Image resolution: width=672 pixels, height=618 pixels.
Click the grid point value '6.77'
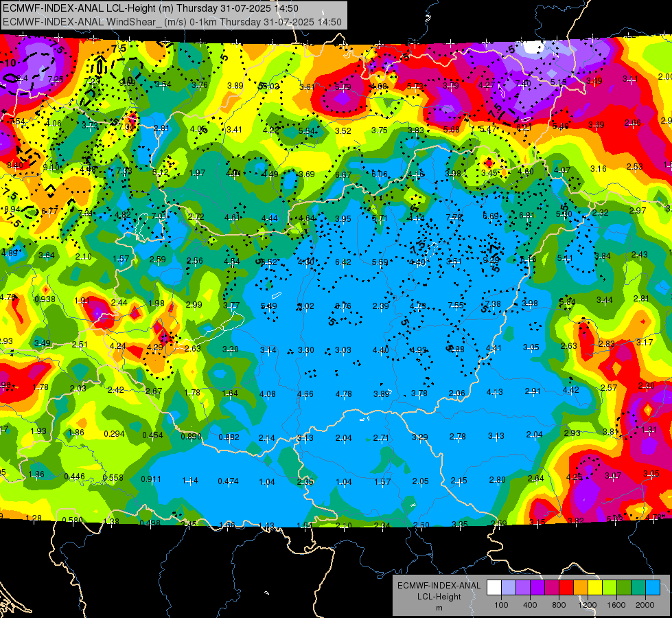(x=49, y=211)
